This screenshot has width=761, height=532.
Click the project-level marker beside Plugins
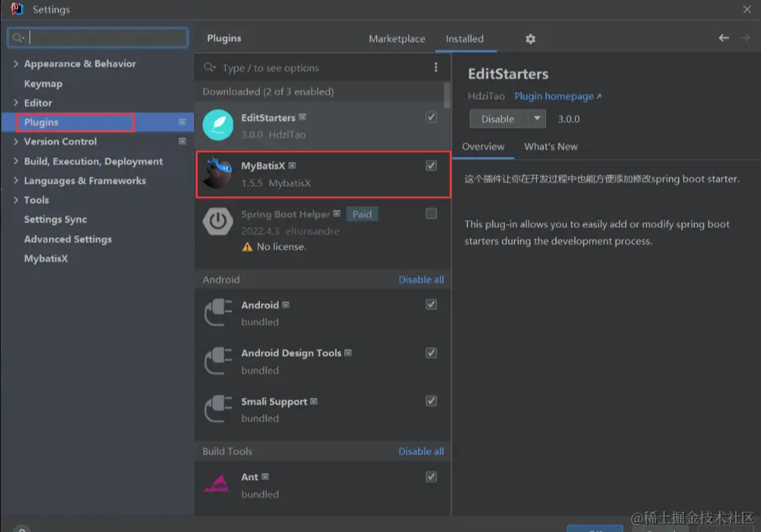[x=182, y=122]
